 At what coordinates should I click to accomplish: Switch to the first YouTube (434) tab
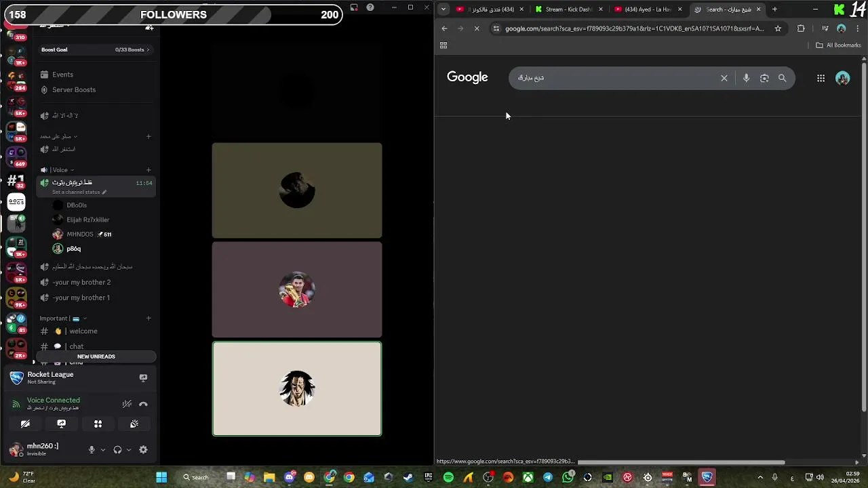pos(489,9)
